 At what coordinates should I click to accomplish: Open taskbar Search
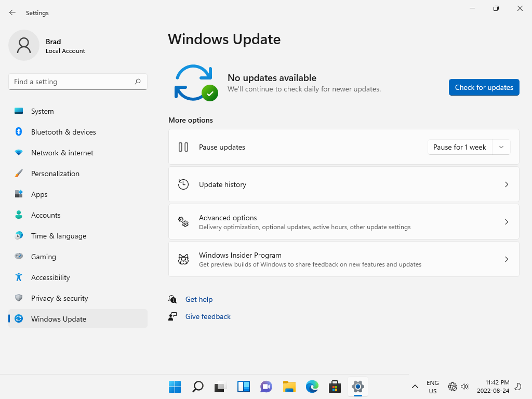coord(197,387)
